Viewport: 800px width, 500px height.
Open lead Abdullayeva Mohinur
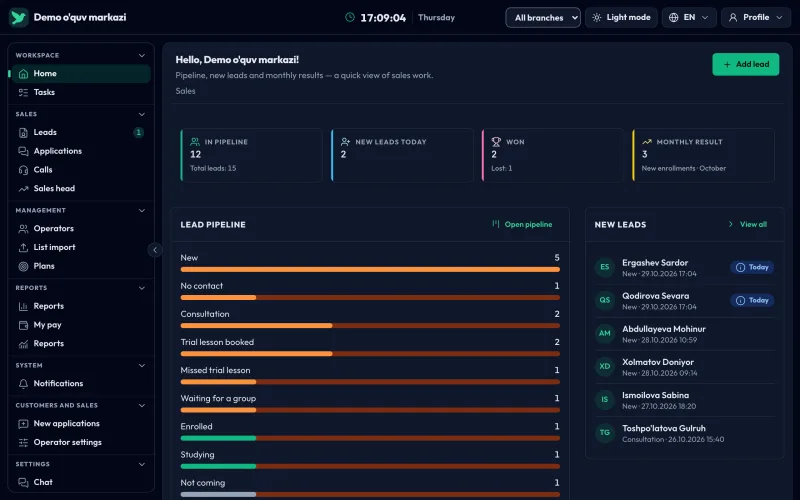(684, 334)
